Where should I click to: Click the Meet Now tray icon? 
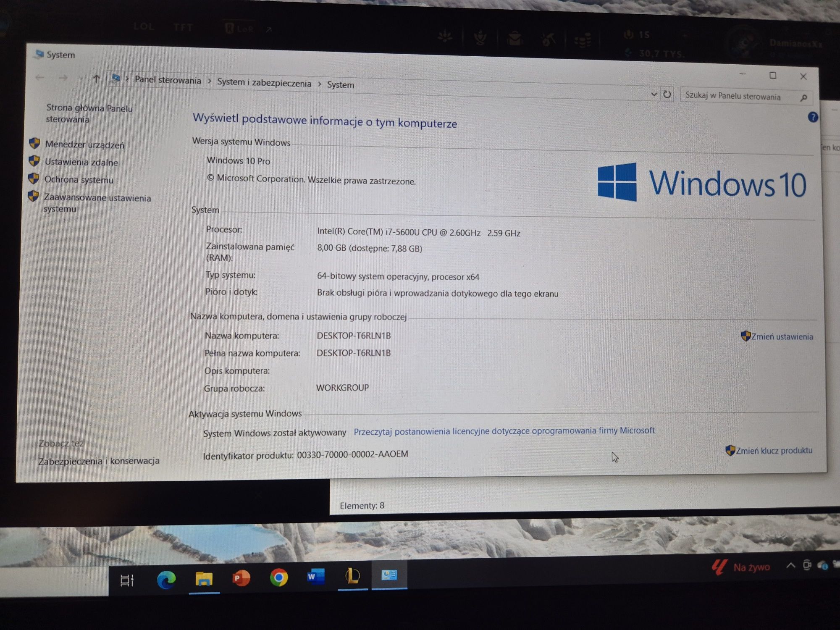tap(807, 565)
